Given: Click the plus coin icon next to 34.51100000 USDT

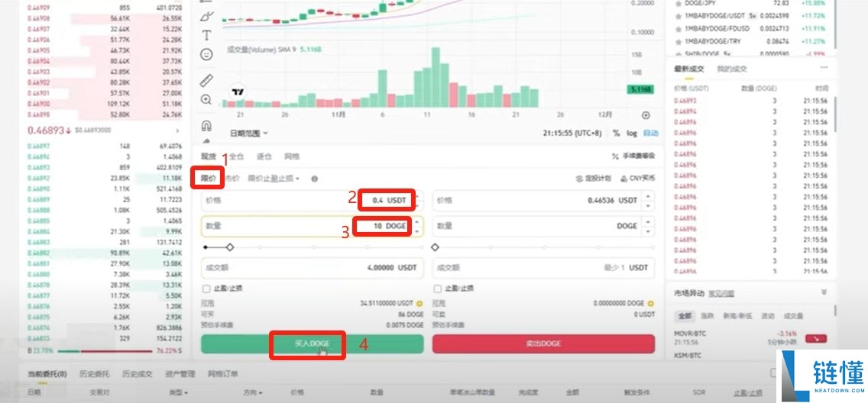Looking at the screenshot, I should [419, 304].
